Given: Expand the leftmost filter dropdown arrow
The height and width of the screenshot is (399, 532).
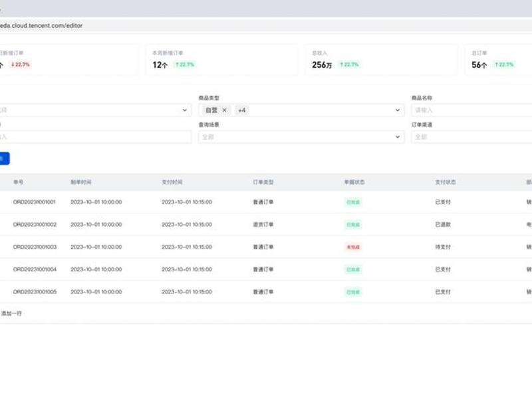Looking at the screenshot, I should pos(185,110).
